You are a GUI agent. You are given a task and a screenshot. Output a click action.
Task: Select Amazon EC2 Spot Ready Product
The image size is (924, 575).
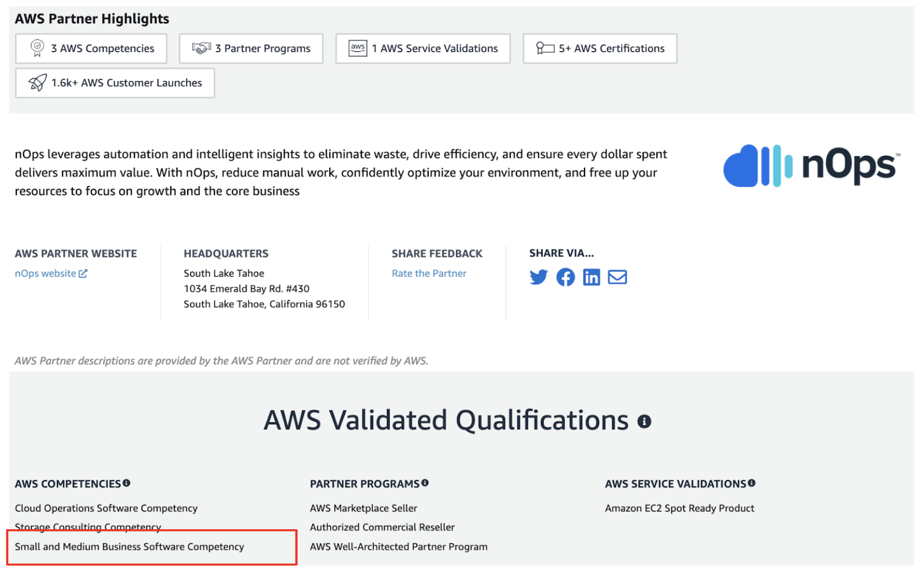click(680, 508)
